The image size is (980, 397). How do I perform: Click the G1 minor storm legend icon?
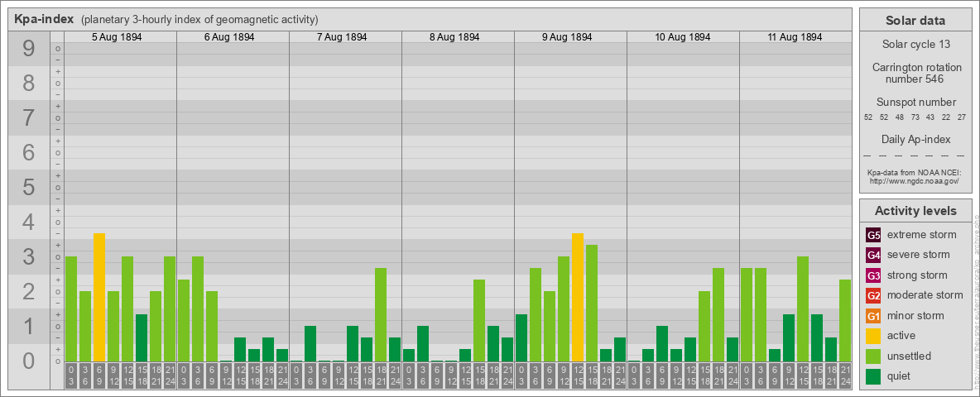[x=874, y=317]
